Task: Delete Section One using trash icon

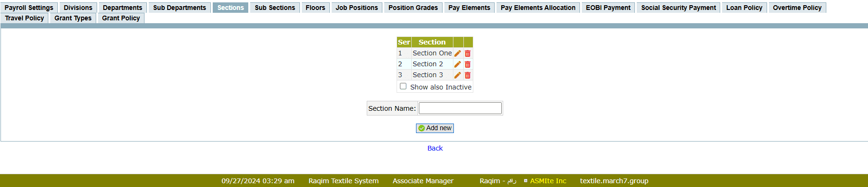Action: (x=468, y=53)
